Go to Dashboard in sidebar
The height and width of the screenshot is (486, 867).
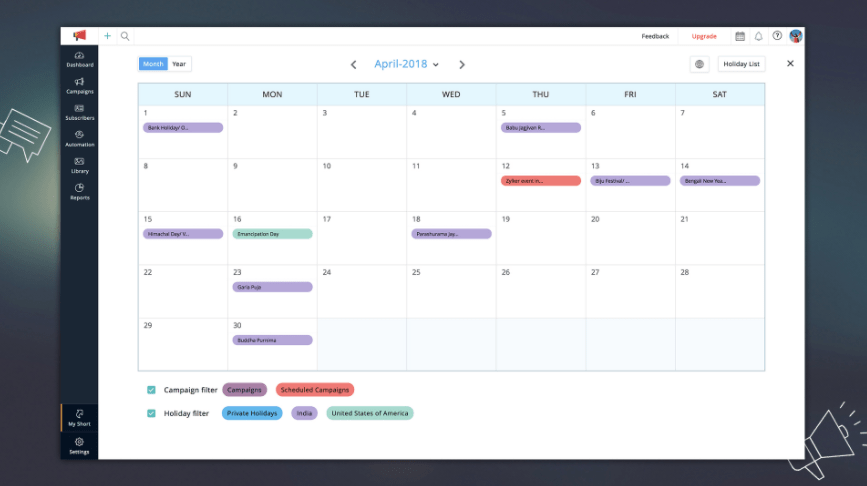pyautogui.click(x=80, y=59)
